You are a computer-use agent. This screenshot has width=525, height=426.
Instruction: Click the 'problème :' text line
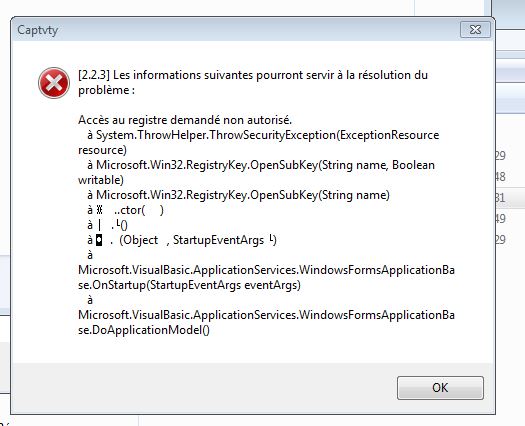[106, 90]
